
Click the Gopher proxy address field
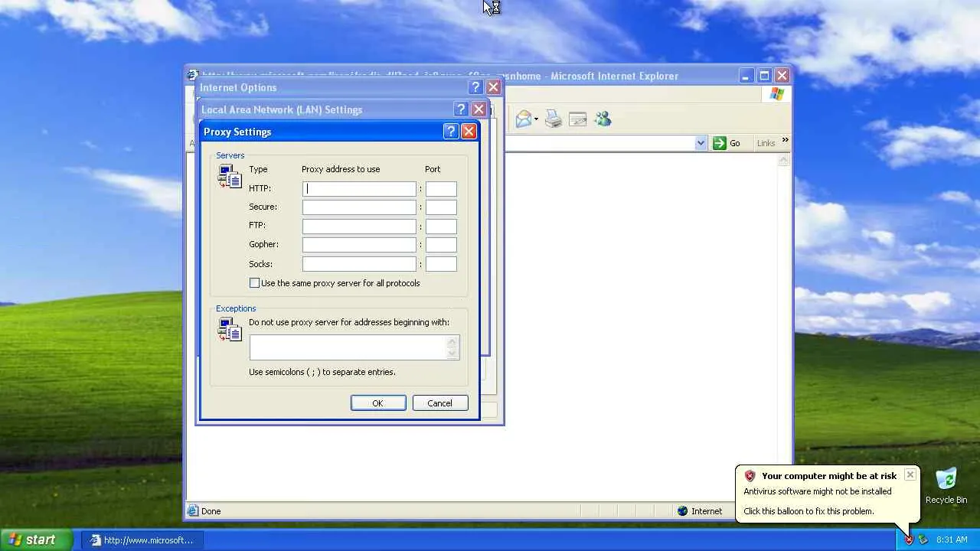[x=359, y=245]
